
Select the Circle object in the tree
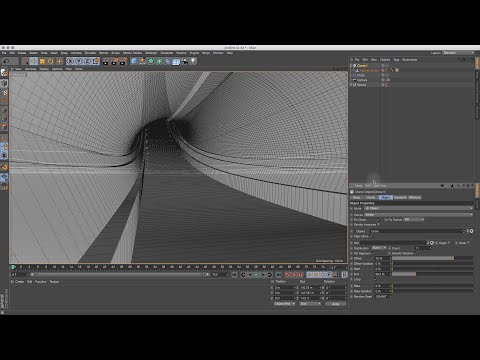click(361, 75)
